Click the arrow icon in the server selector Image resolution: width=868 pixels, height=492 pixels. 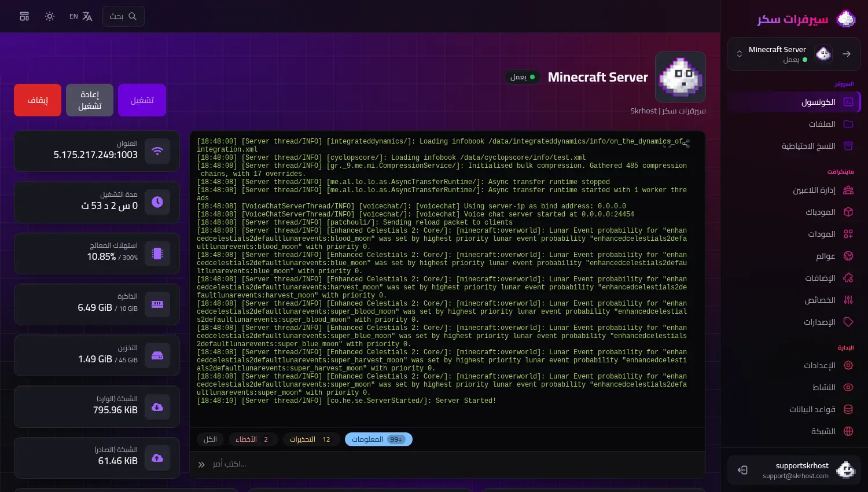point(847,54)
